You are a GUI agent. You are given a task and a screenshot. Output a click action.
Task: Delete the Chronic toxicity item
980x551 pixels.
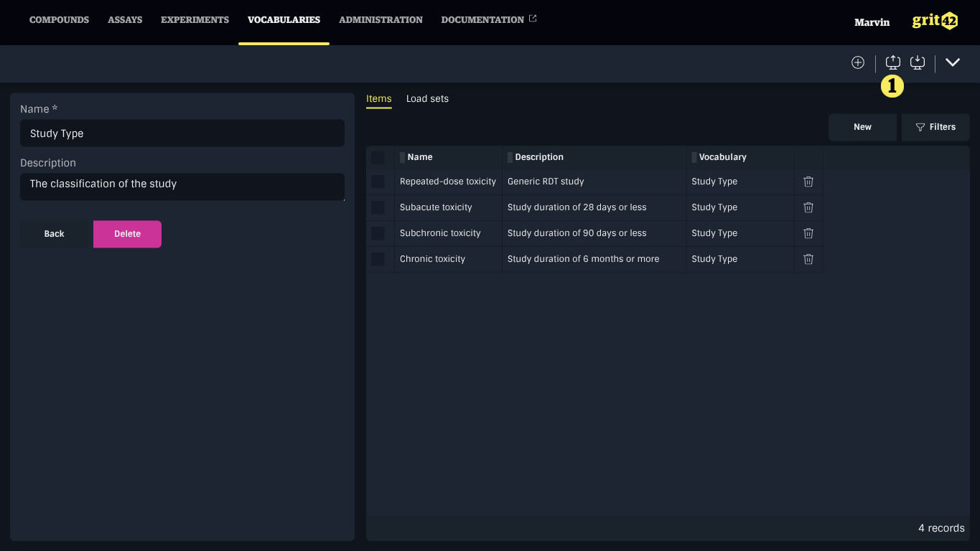[x=808, y=259]
